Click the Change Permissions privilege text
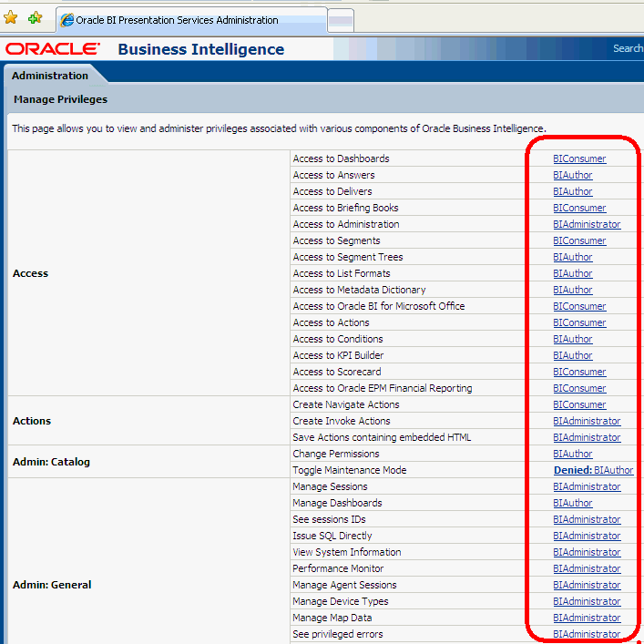644x644 pixels. (x=335, y=454)
